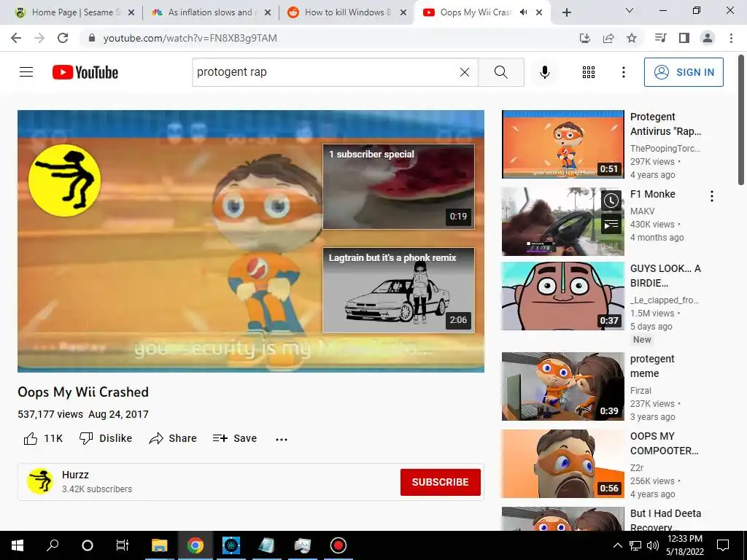Viewport: 747px width, 560px height.
Task: Bookmark this page with the star
Action: pyautogui.click(x=632, y=38)
